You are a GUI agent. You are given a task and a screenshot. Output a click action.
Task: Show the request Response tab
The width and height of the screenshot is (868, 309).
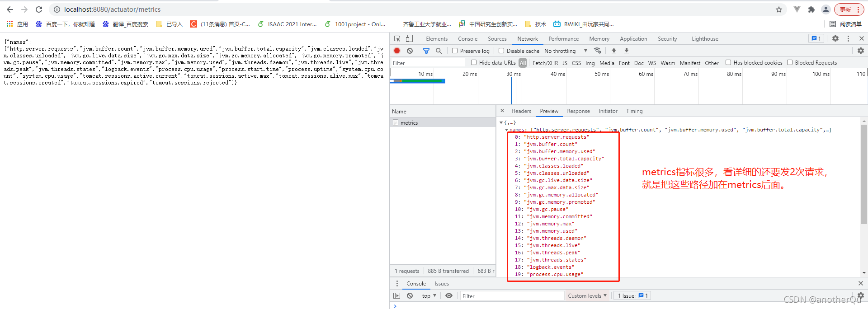coord(578,111)
